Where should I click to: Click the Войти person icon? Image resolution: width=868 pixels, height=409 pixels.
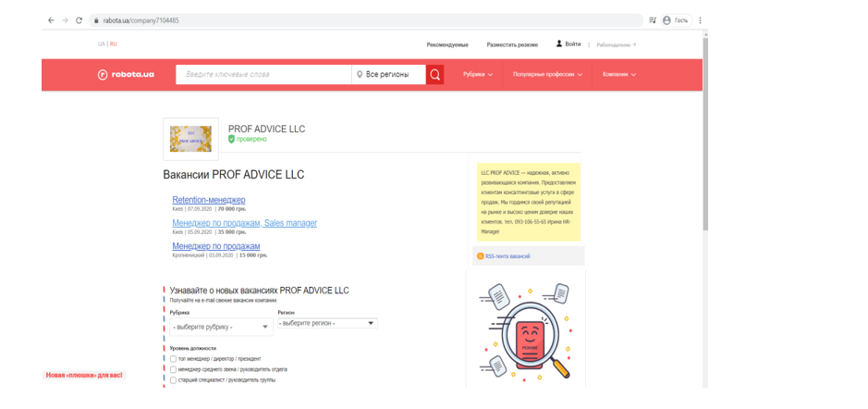click(x=559, y=43)
